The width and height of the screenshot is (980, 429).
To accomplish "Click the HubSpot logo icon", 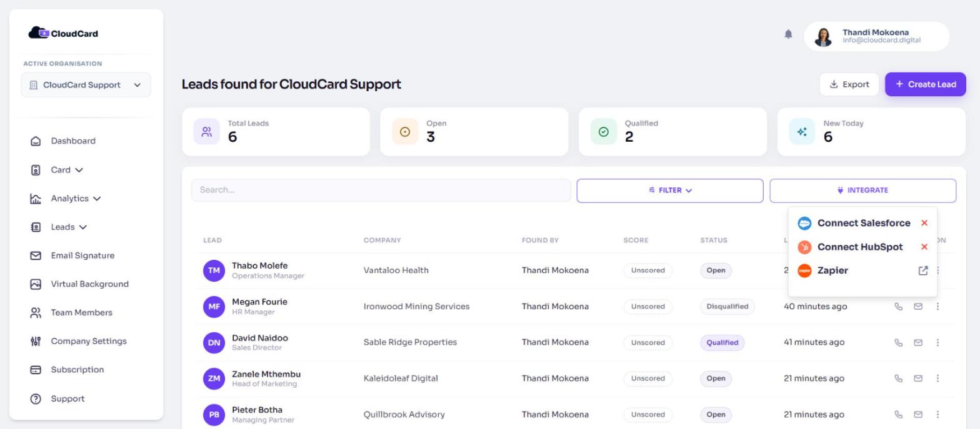I will (x=805, y=247).
